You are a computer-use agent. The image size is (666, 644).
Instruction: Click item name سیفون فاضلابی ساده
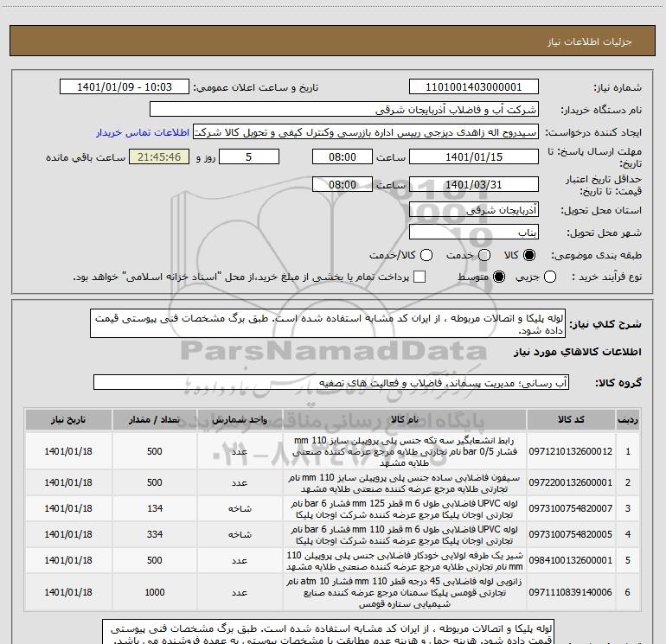[x=405, y=483]
